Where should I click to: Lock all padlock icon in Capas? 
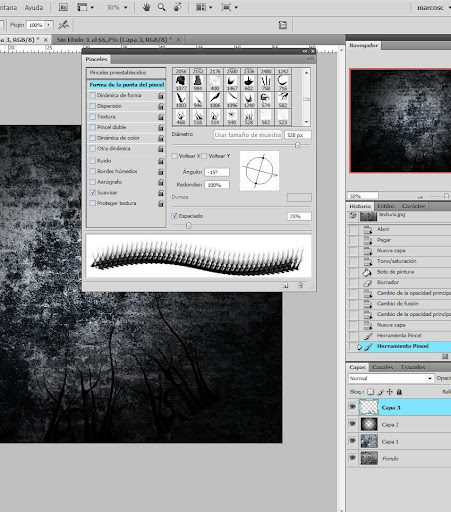pyautogui.click(x=399, y=392)
